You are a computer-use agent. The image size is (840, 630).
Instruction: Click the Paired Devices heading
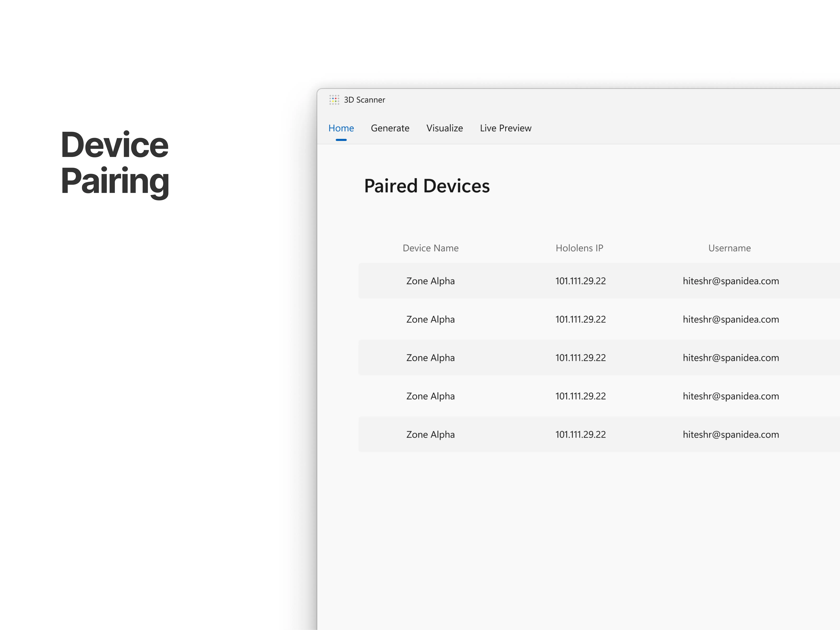(427, 186)
